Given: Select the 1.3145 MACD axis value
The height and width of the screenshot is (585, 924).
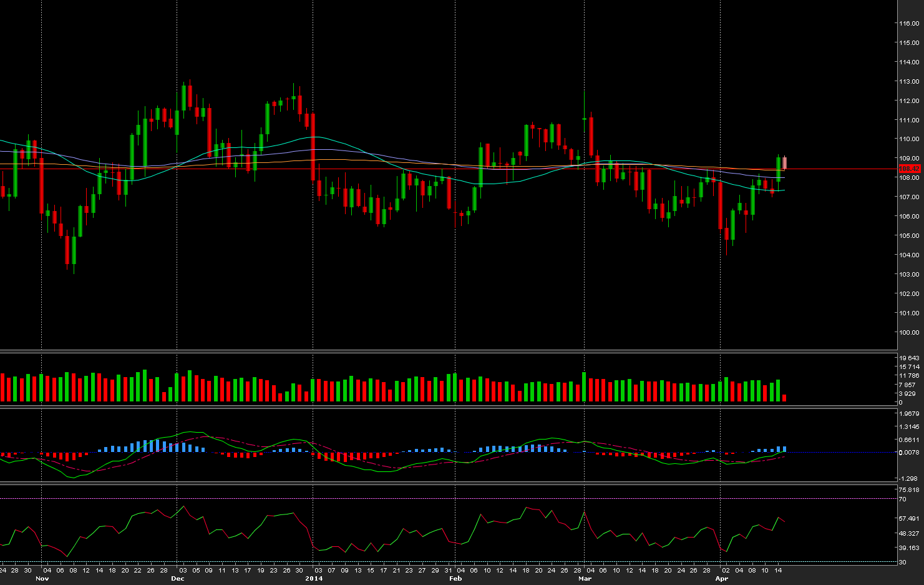Looking at the screenshot, I should [909, 427].
